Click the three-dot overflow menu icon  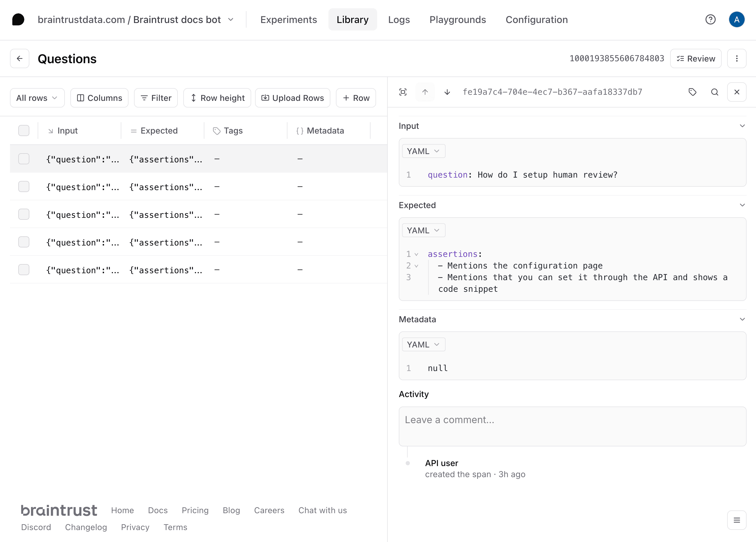tap(737, 58)
